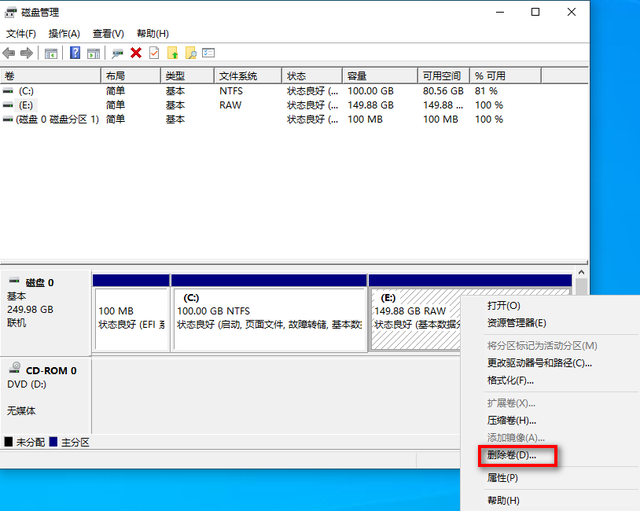This screenshot has height=511, width=640.
Task: Click the CD-ROM 0 DVD (D:) label panel
Action: click(x=46, y=395)
